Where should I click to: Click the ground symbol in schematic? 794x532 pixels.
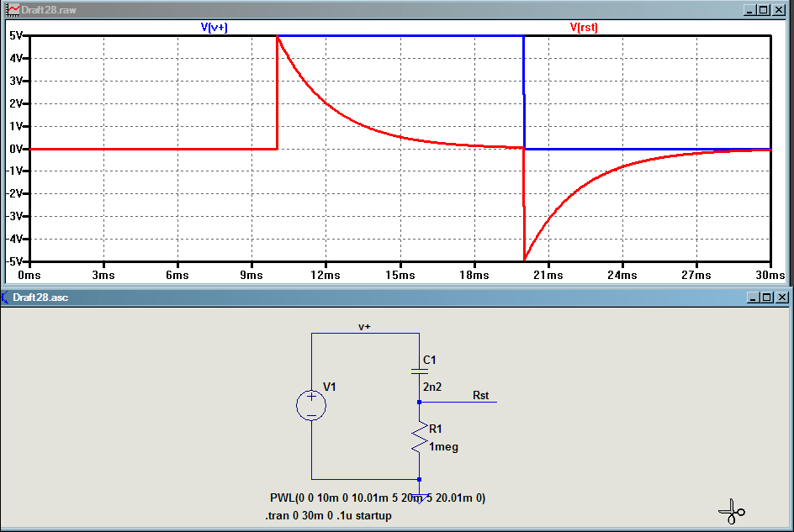click(419, 498)
